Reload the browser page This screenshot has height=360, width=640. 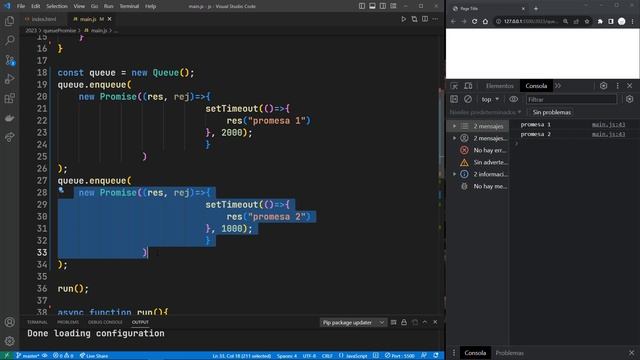(474, 21)
